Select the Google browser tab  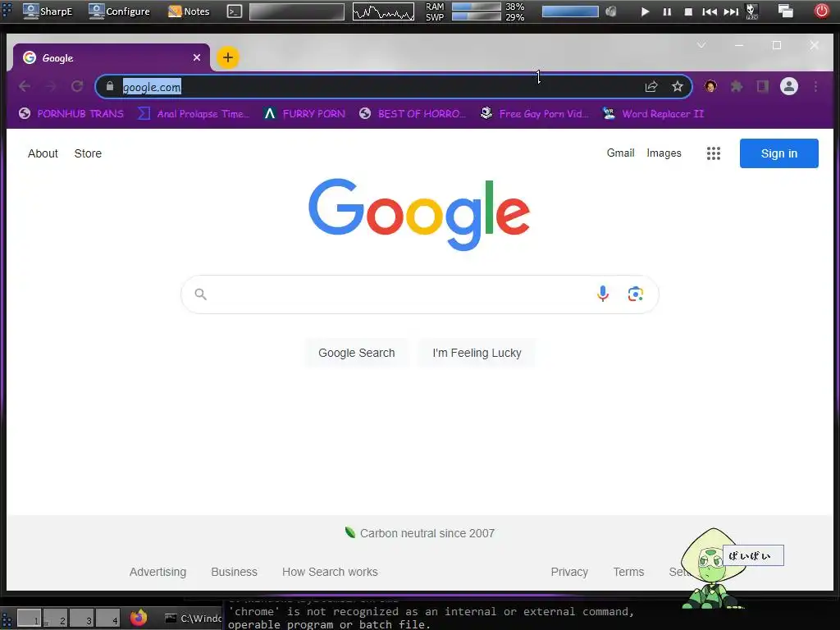[110, 57]
